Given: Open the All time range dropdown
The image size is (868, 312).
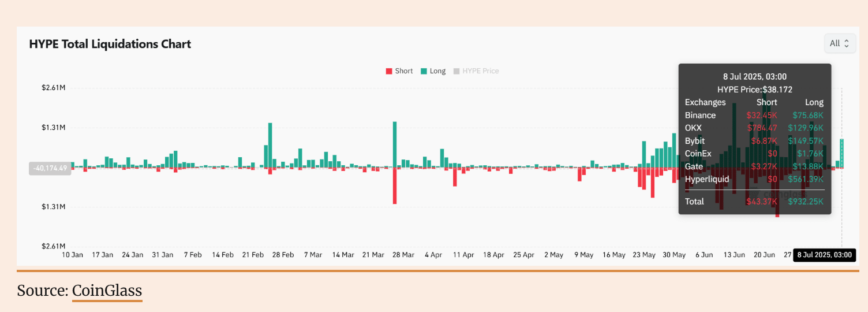Looking at the screenshot, I should tap(839, 43).
